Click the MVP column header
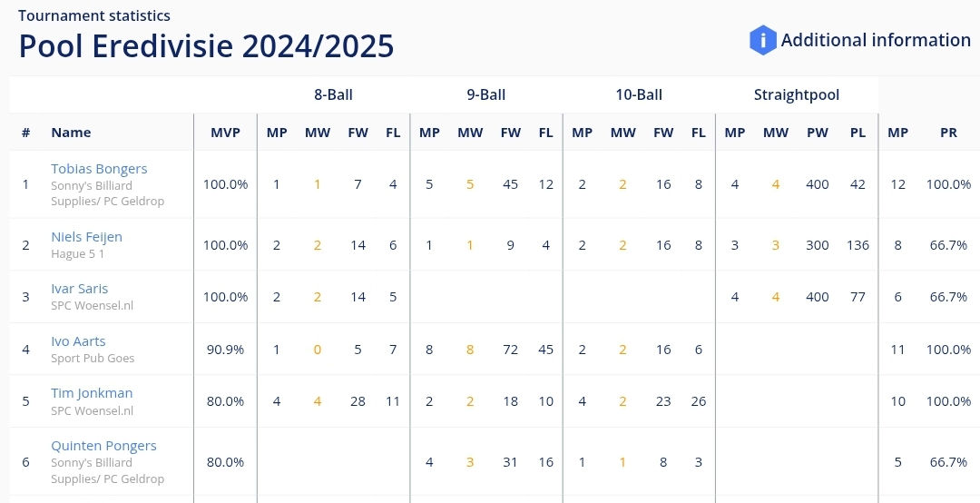This screenshot has width=980, height=503. (225, 133)
